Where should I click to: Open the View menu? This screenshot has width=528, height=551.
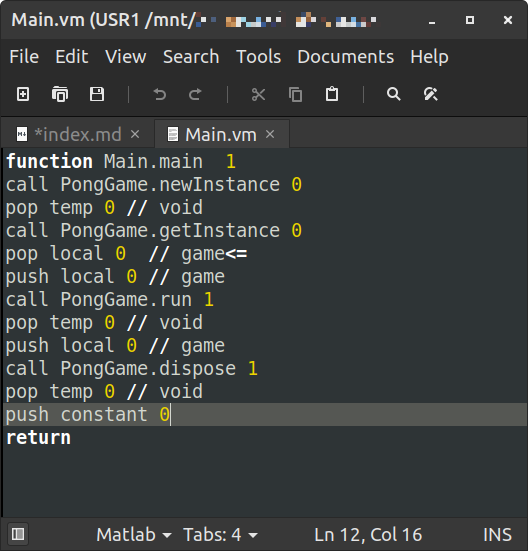(x=125, y=57)
